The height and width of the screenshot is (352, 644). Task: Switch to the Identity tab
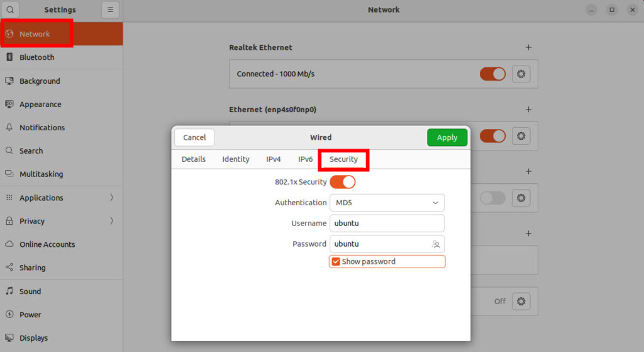(x=236, y=159)
